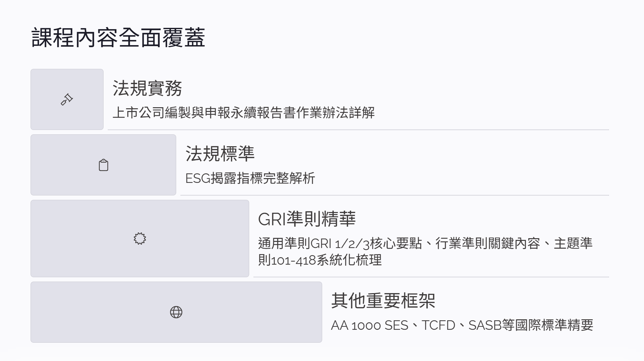Click the 上市公司編製與申報永續報告書 description text
644x361 pixels.
[x=243, y=113]
